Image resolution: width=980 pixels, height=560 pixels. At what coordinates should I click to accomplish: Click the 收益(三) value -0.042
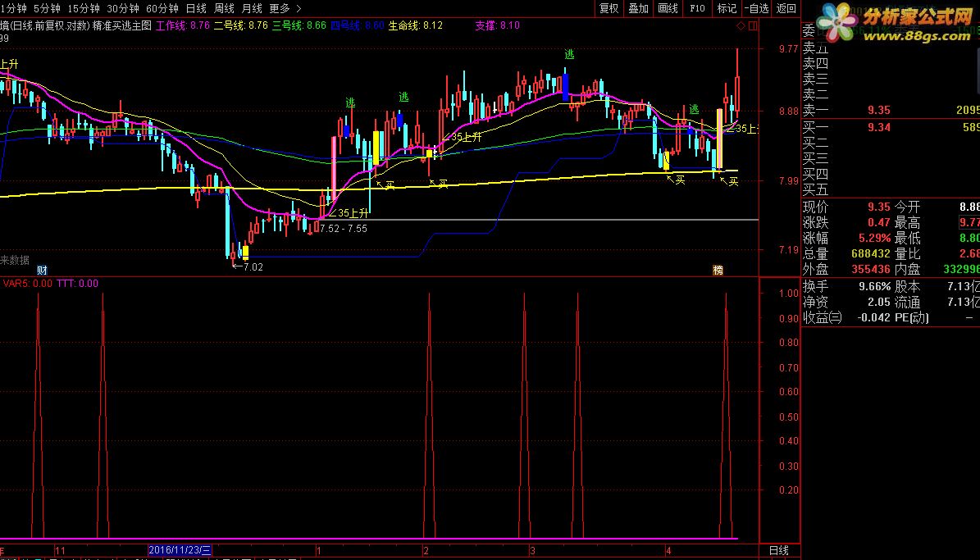pyautogui.click(x=873, y=317)
